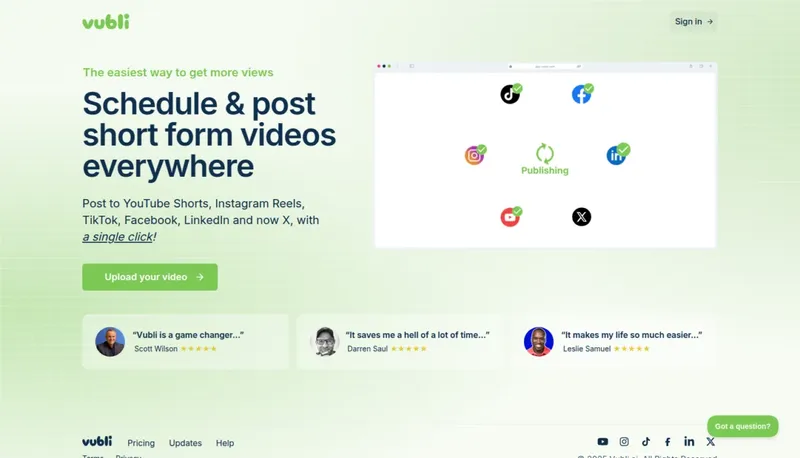Click the YouTube icon in the demo window
The image size is (800, 458).
(x=510, y=217)
